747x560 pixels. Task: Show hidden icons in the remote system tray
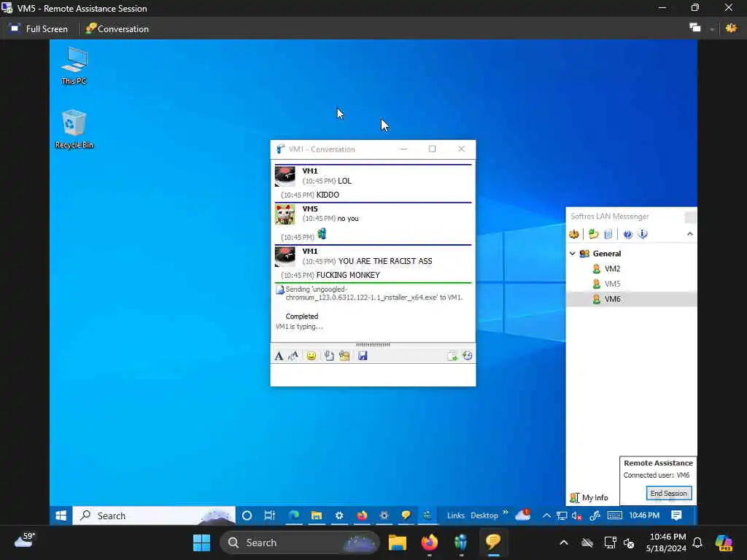click(x=546, y=516)
